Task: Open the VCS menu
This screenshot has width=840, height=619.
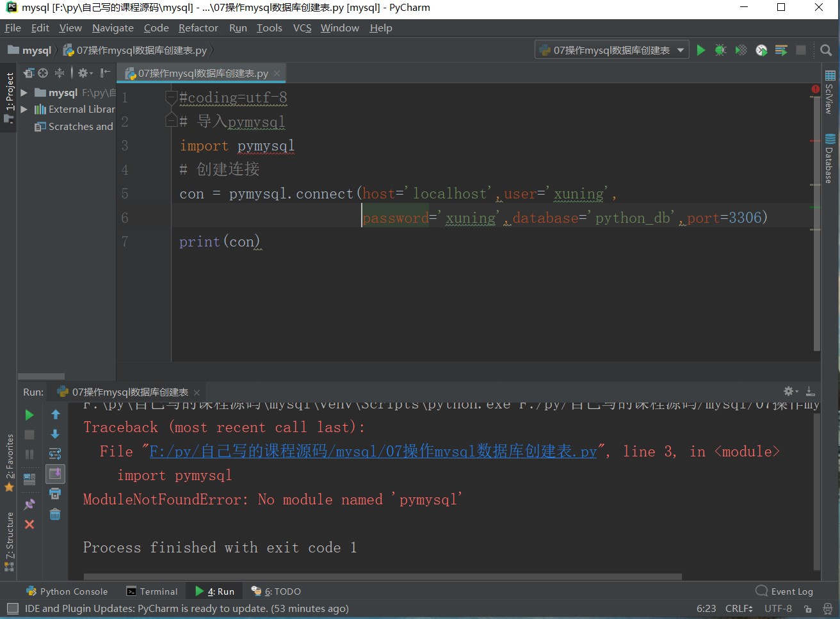Action: pyautogui.click(x=302, y=28)
